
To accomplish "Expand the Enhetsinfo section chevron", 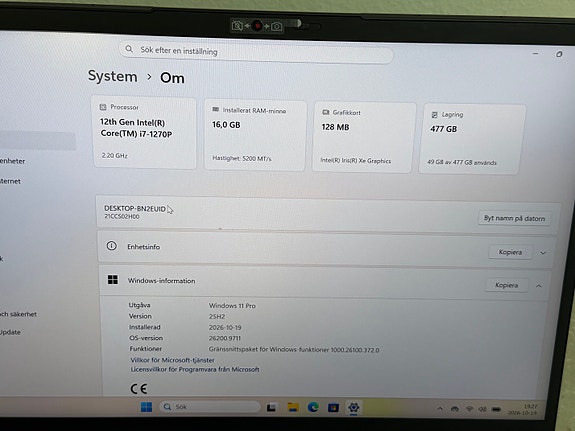I will tap(543, 253).
